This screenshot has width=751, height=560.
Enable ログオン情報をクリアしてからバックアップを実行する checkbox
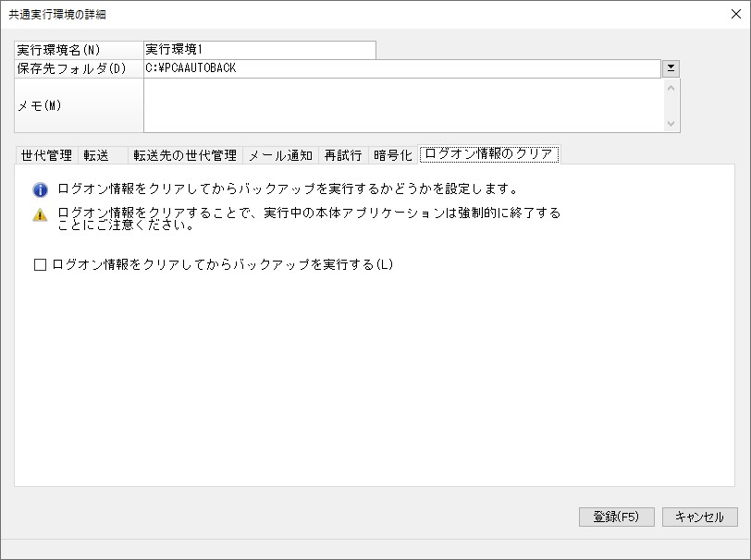(x=41, y=264)
